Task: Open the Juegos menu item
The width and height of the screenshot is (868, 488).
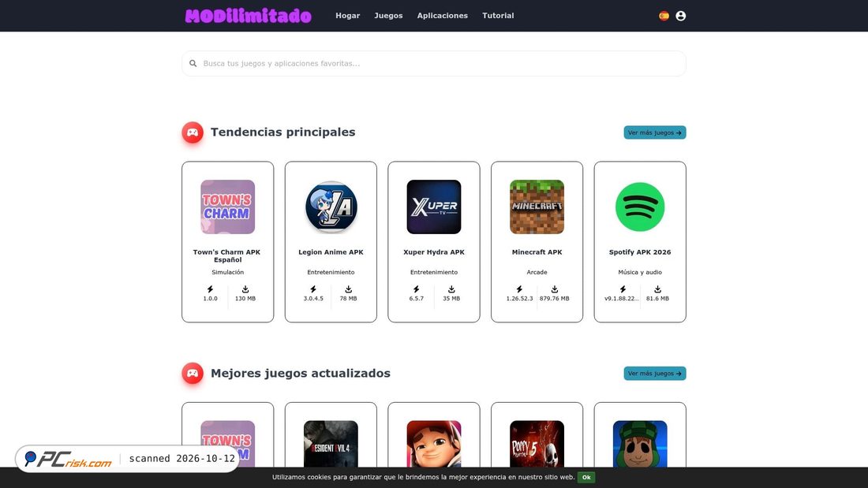Action: click(388, 16)
